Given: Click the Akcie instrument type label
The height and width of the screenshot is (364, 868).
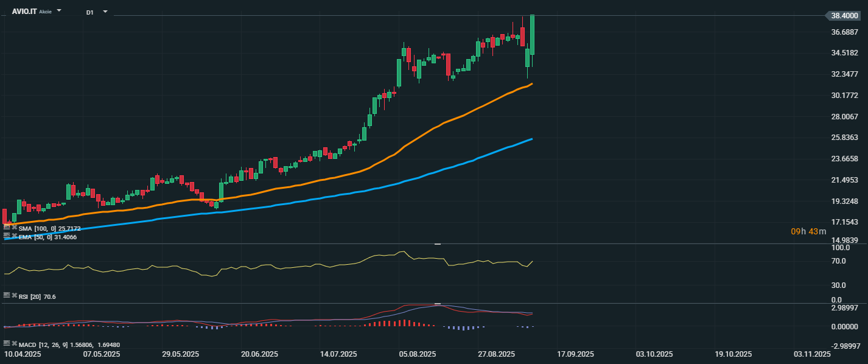Looking at the screenshot, I should [45, 12].
